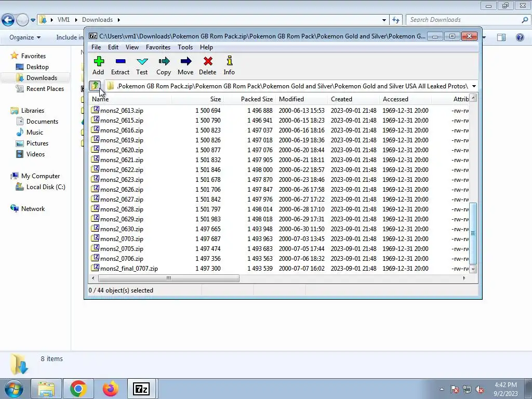Image resolution: width=532 pixels, height=399 pixels.
Task: Open the Tools menu in 7-Zip
Action: click(x=185, y=47)
